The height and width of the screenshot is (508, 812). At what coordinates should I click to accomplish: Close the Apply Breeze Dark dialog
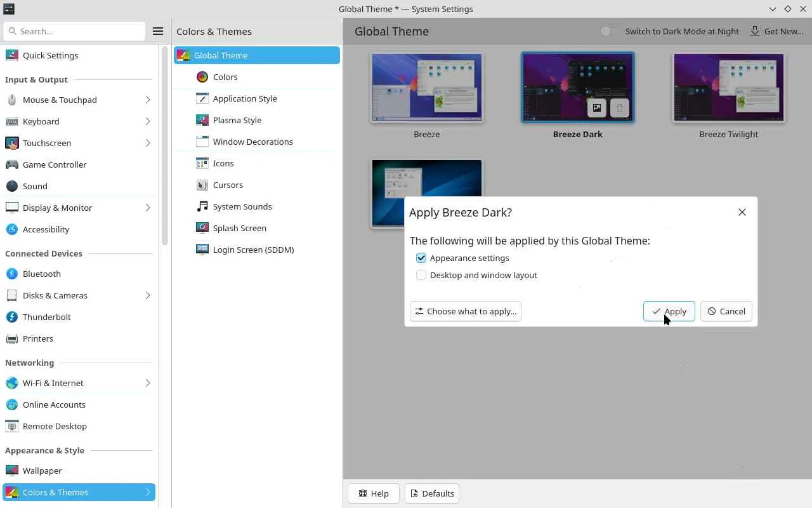coord(742,212)
